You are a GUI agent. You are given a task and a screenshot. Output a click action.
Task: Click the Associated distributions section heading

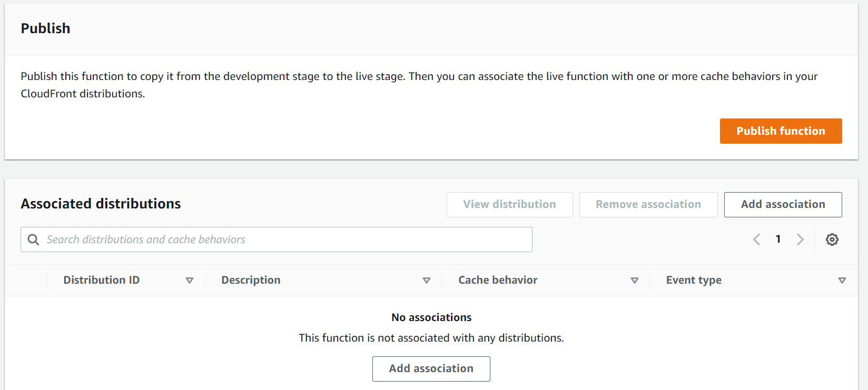click(101, 204)
